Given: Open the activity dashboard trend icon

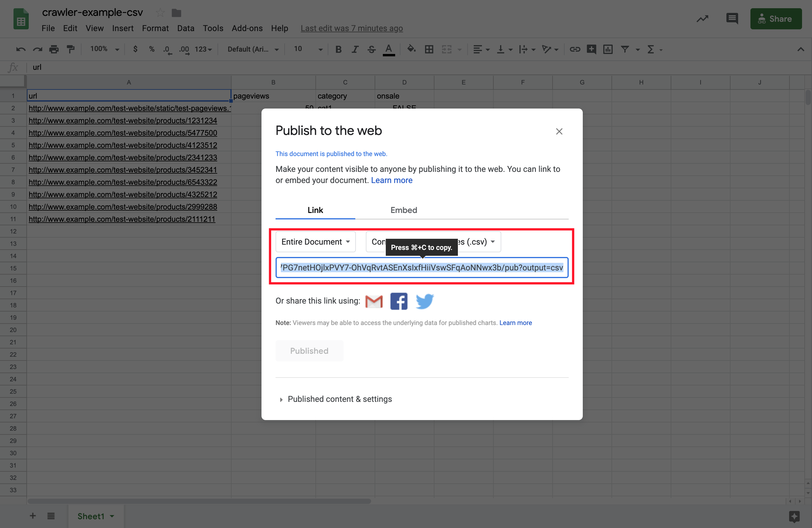Looking at the screenshot, I should [702, 19].
